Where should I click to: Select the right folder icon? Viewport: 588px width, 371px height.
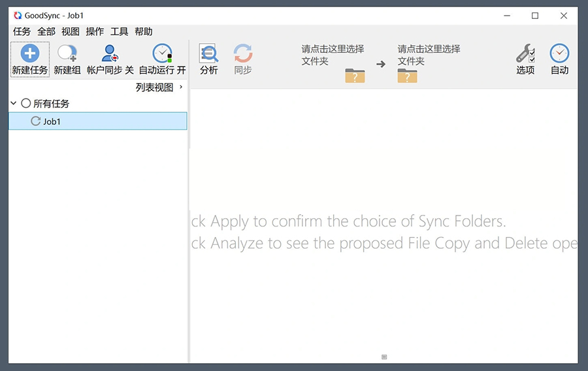tap(407, 76)
